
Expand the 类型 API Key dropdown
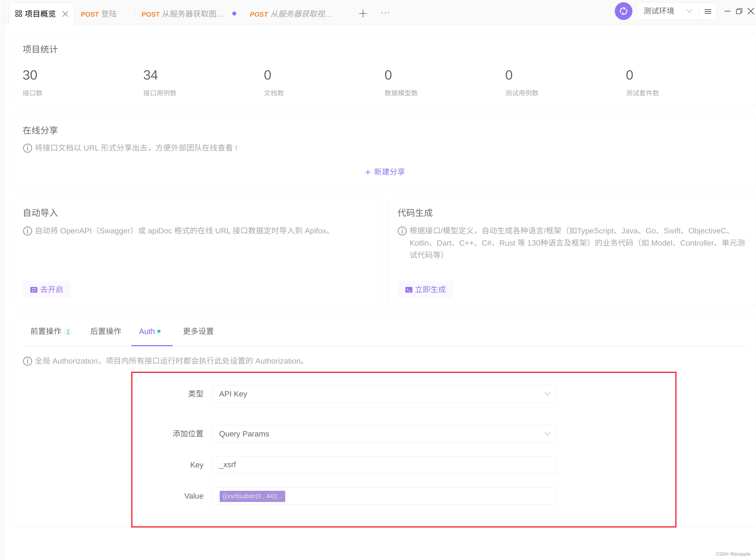click(384, 394)
